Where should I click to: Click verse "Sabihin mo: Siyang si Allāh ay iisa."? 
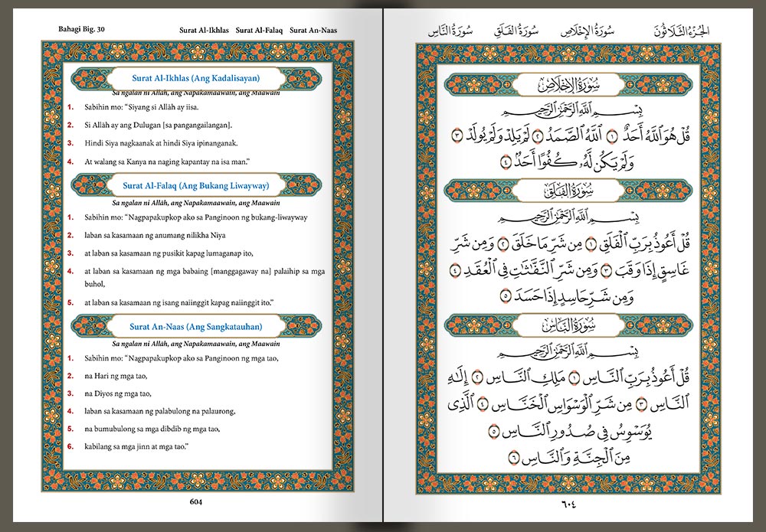click(142, 107)
